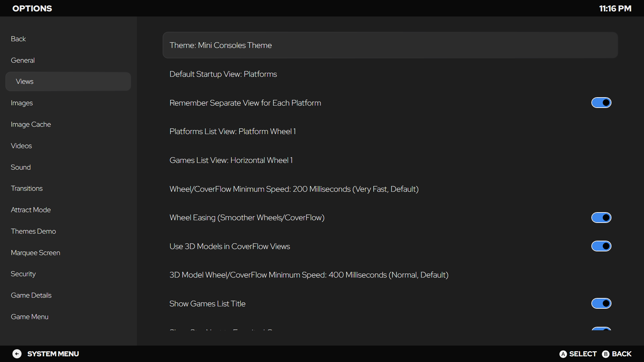Open the Transitions options category
Screen dimensions: 644x362
[x=68, y=188]
